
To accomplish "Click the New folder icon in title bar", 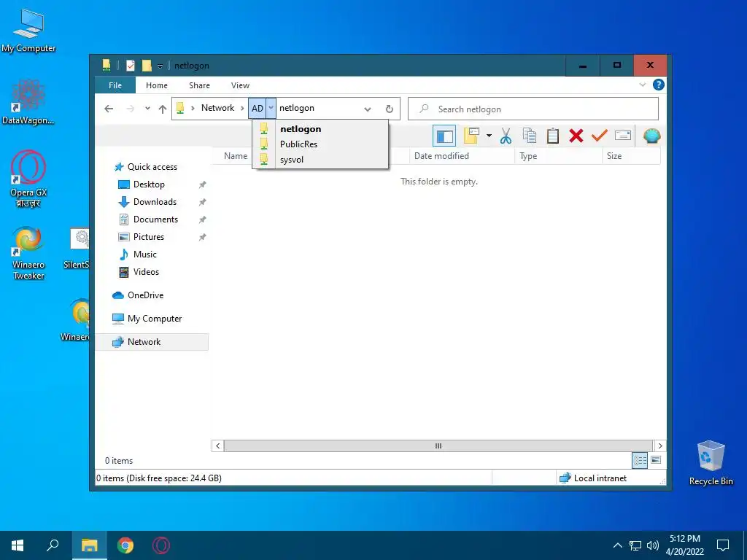I will pyautogui.click(x=147, y=66).
